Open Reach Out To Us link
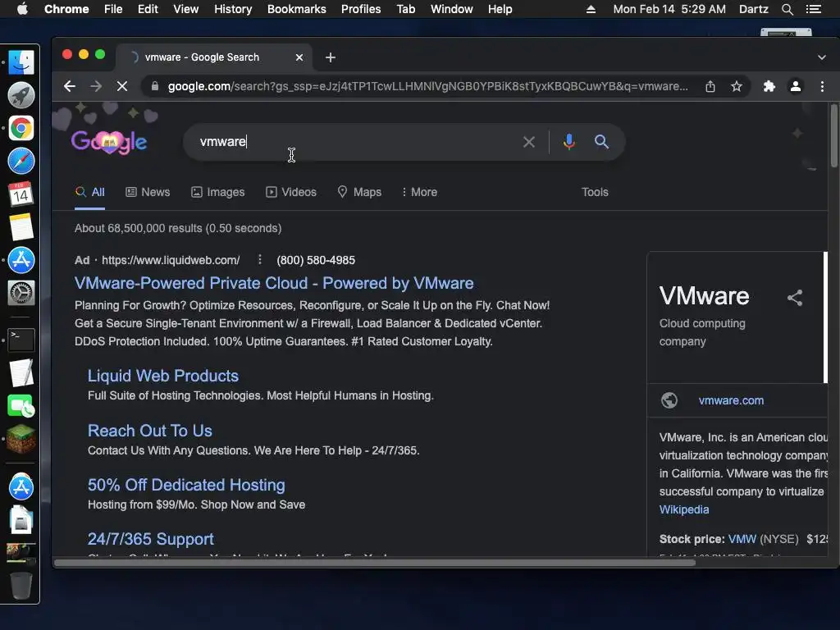840x630 pixels. 150,431
